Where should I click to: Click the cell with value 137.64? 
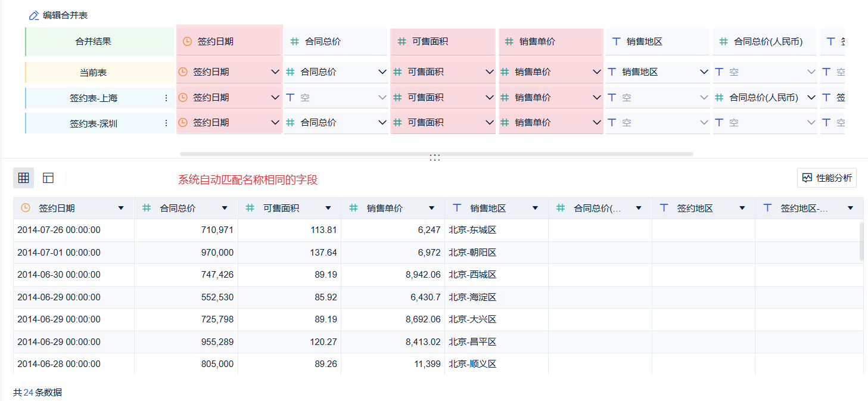point(290,253)
